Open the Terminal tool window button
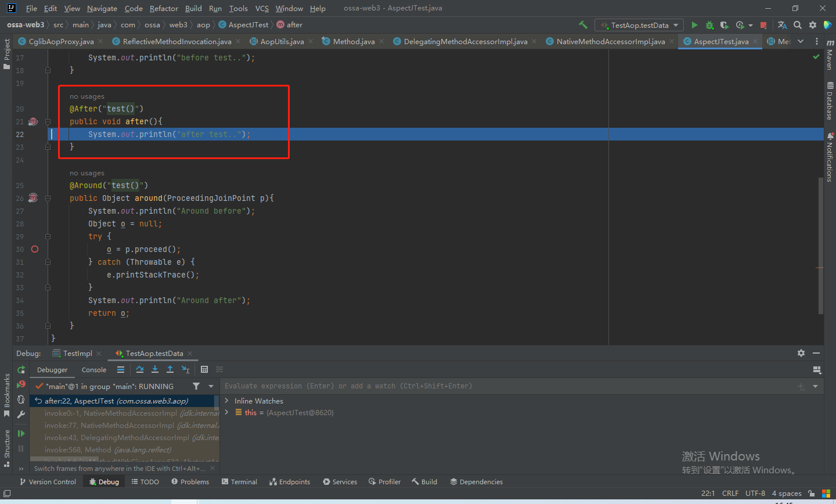 pyautogui.click(x=239, y=482)
